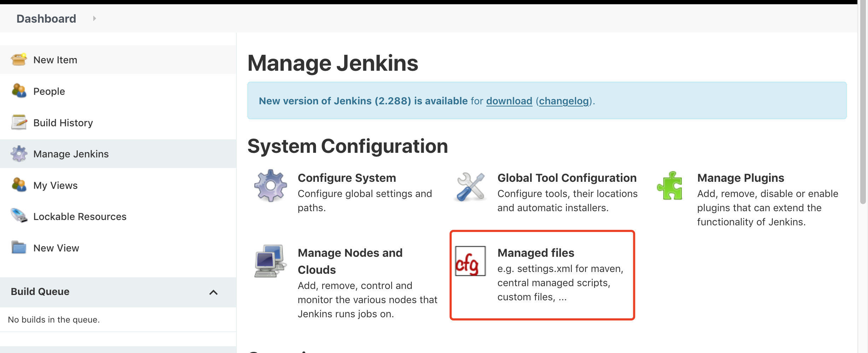Go to Dashboard breadcrumb

click(46, 18)
